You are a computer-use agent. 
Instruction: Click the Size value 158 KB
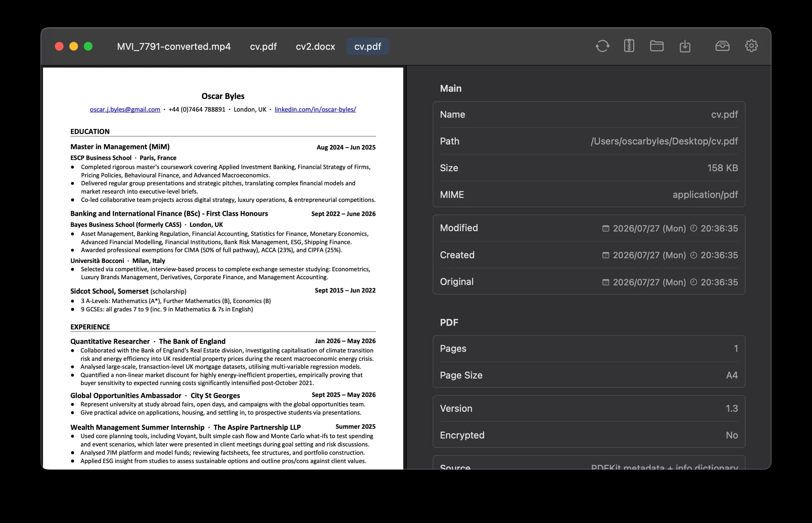(x=722, y=168)
